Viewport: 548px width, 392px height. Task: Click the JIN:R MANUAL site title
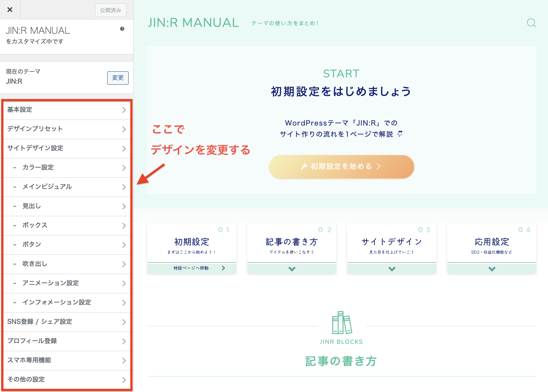(x=193, y=23)
